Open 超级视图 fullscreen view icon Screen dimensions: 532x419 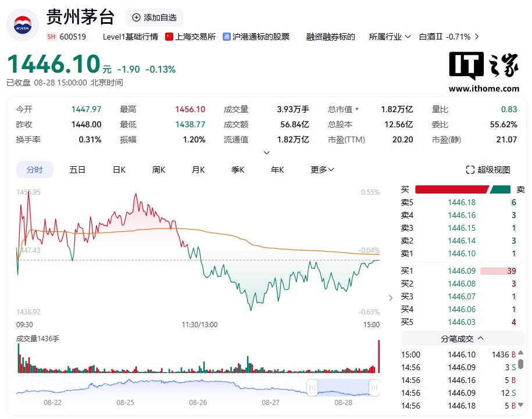470,170
